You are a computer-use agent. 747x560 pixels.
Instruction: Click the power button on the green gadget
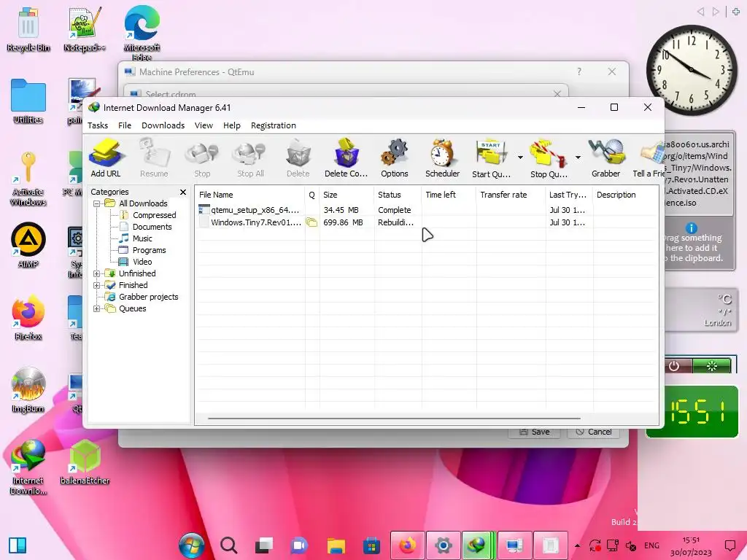point(673,366)
